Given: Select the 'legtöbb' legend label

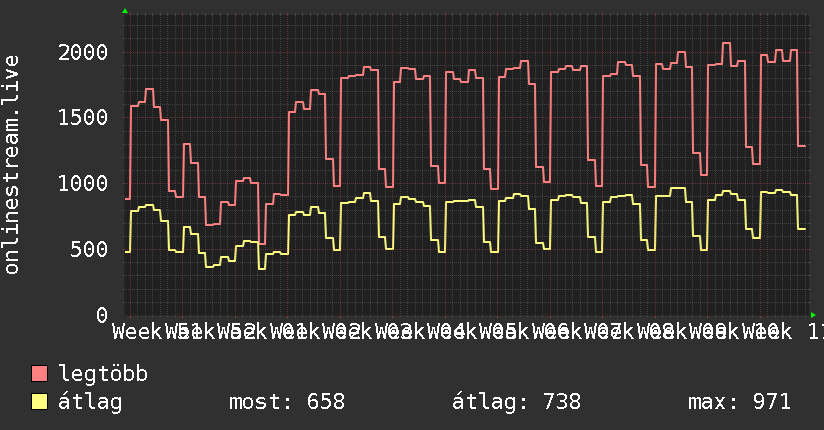Looking at the screenshot, I should tap(103, 374).
